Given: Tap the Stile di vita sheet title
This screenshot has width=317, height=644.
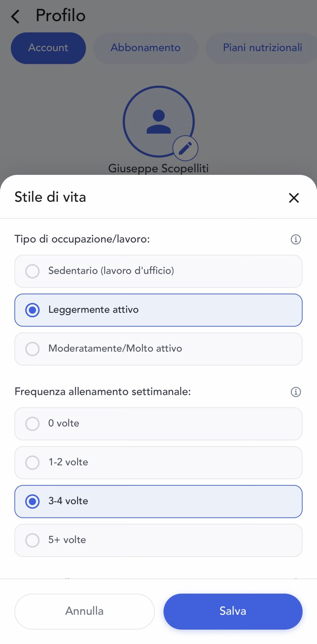Looking at the screenshot, I should tap(50, 197).
